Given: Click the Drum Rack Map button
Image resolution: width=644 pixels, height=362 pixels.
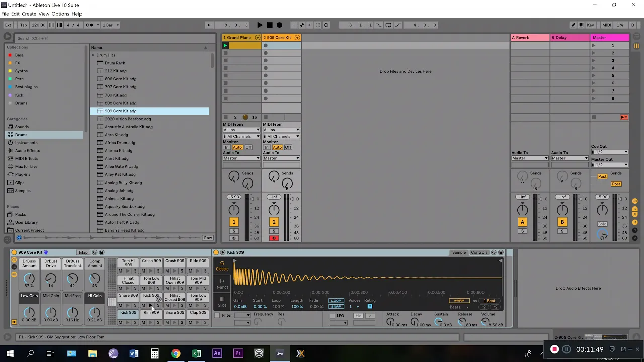Looking at the screenshot, I should point(83,252).
